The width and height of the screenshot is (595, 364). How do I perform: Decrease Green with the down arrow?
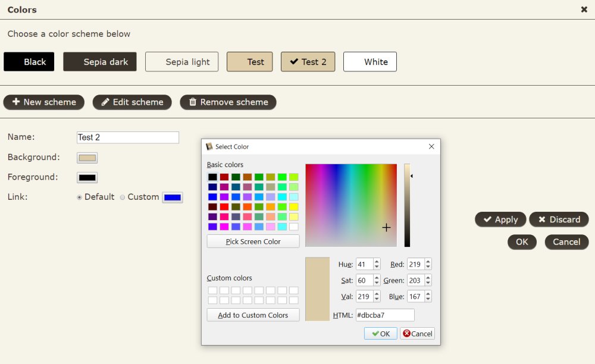pos(428,283)
